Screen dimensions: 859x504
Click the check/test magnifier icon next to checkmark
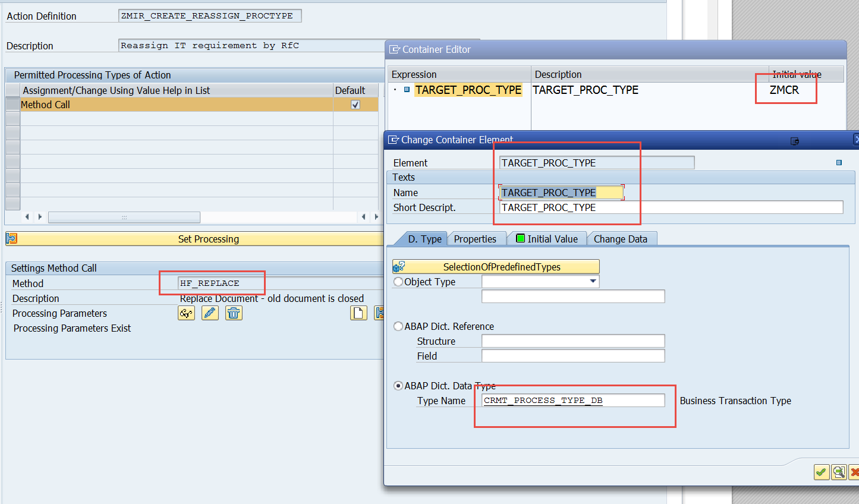coord(839,472)
